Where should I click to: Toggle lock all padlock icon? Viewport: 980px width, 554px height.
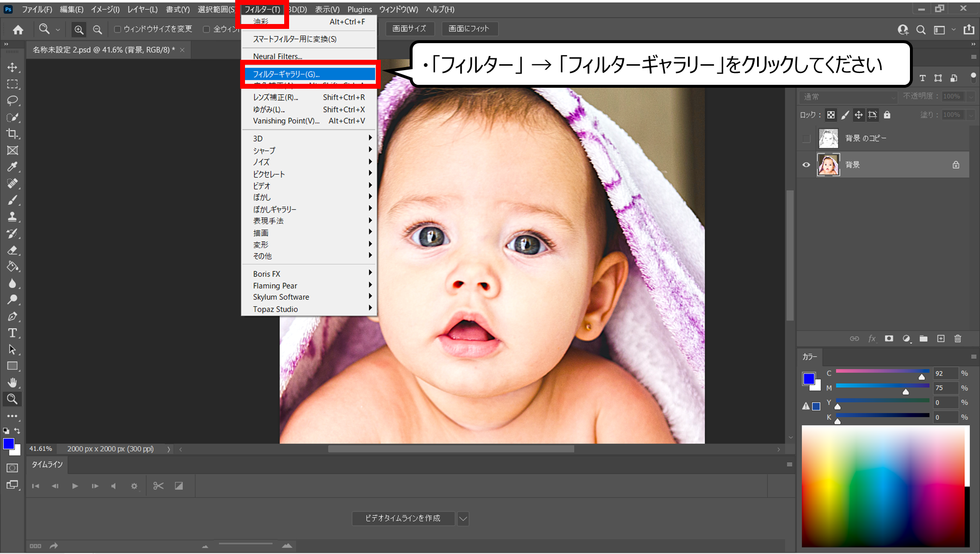(x=887, y=115)
